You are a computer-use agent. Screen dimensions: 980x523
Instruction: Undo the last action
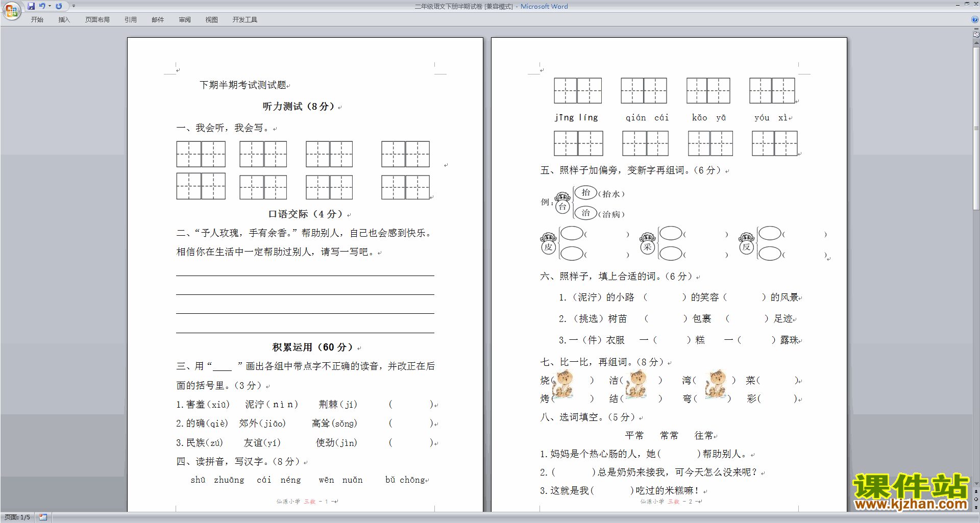pos(42,6)
